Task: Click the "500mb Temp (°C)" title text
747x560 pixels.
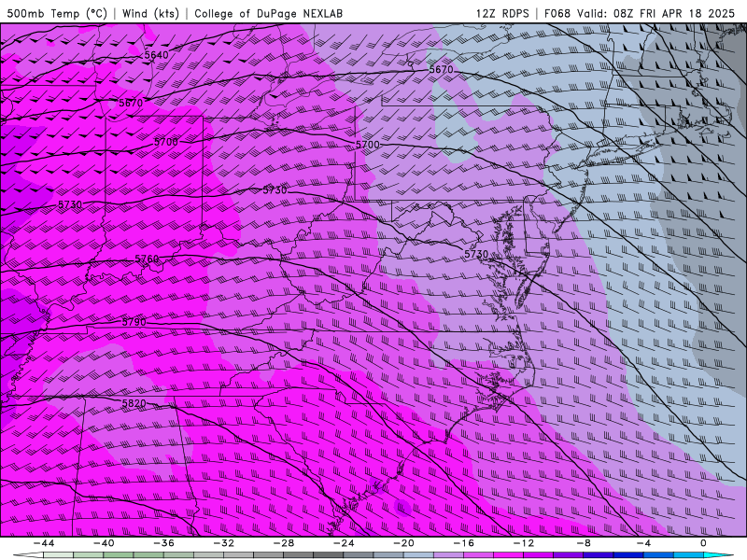Action: [57, 14]
